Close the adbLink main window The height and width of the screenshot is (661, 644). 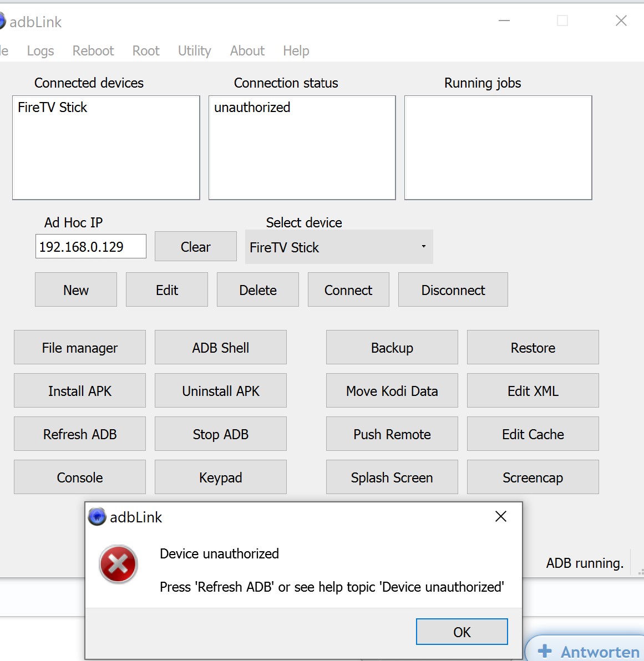pos(621,20)
